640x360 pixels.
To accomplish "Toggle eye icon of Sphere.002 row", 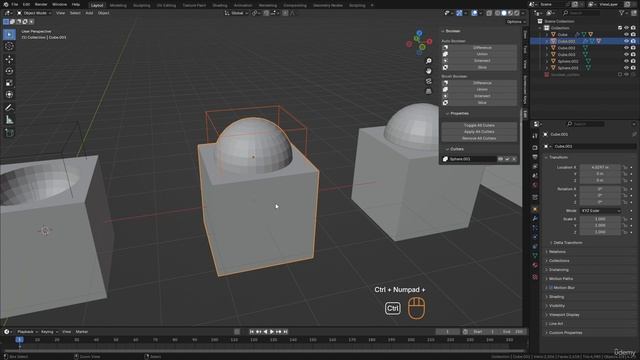I will point(627,61).
